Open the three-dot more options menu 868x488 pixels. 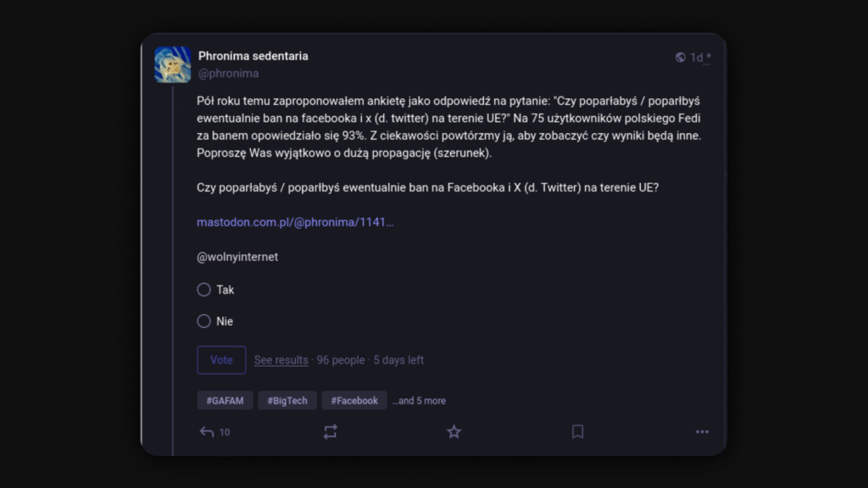click(x=702, y=432)
